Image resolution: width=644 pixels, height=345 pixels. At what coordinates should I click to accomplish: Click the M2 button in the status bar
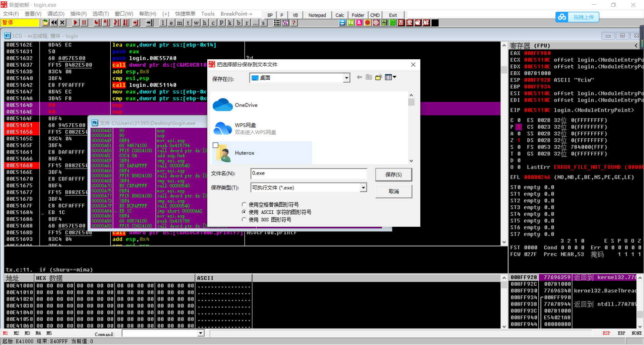coord(16,333)
